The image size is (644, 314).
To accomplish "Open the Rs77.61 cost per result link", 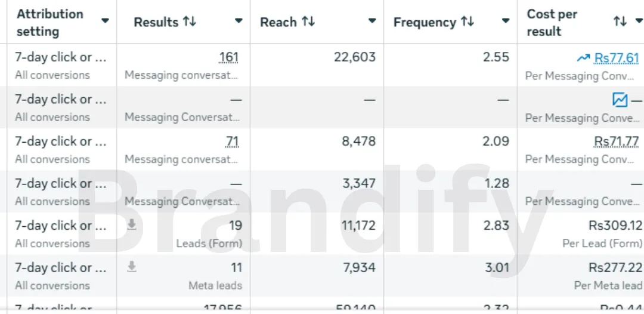I will pyautogui.click(x=617, y=58).
